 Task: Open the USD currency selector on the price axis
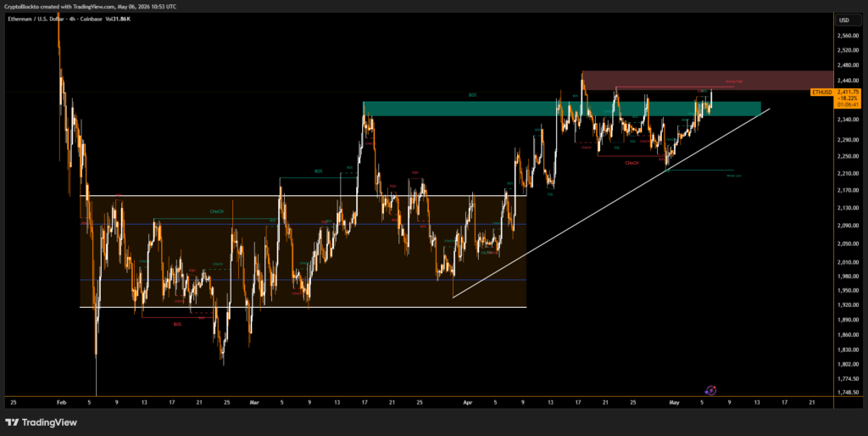pos(843,20)
